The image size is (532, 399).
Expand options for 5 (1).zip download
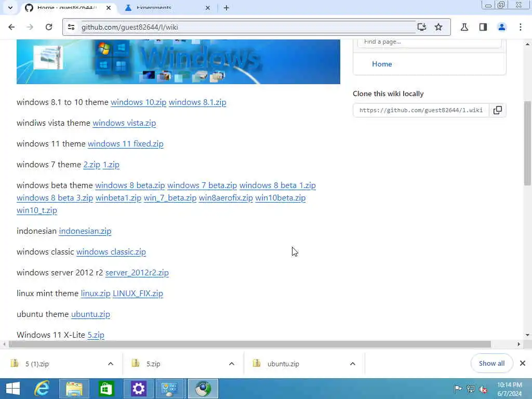click(111, 364)
